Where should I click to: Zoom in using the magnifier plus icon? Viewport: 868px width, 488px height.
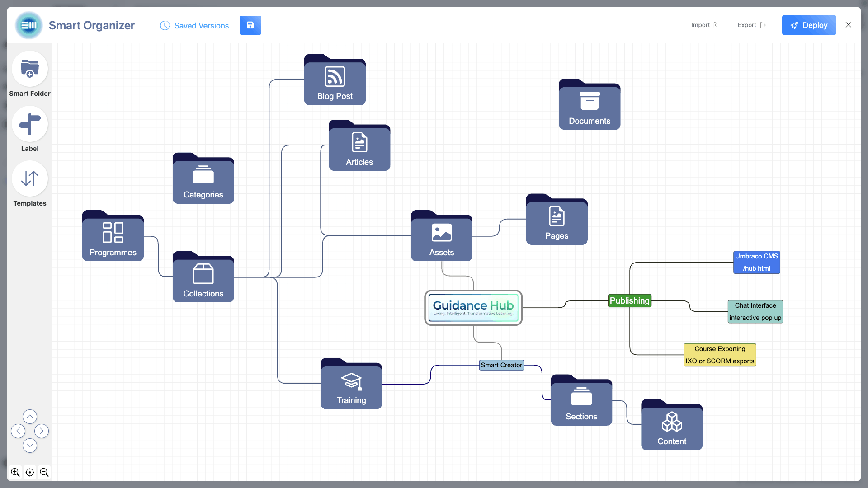click(x=15, y=472)
